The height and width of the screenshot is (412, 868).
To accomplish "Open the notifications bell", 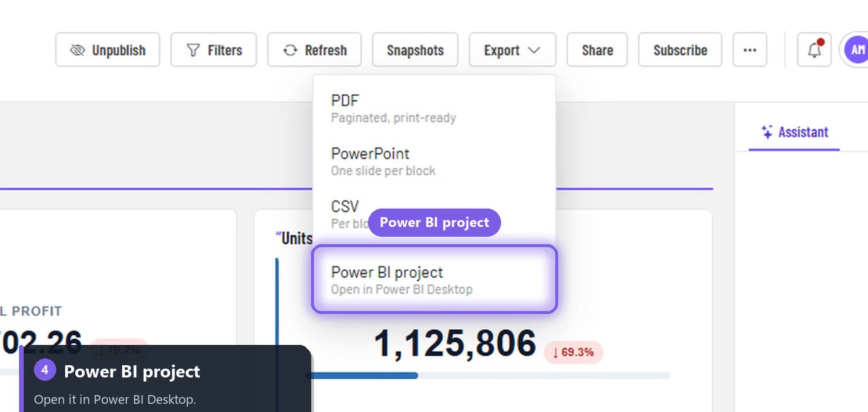I will tap(814, 50).
